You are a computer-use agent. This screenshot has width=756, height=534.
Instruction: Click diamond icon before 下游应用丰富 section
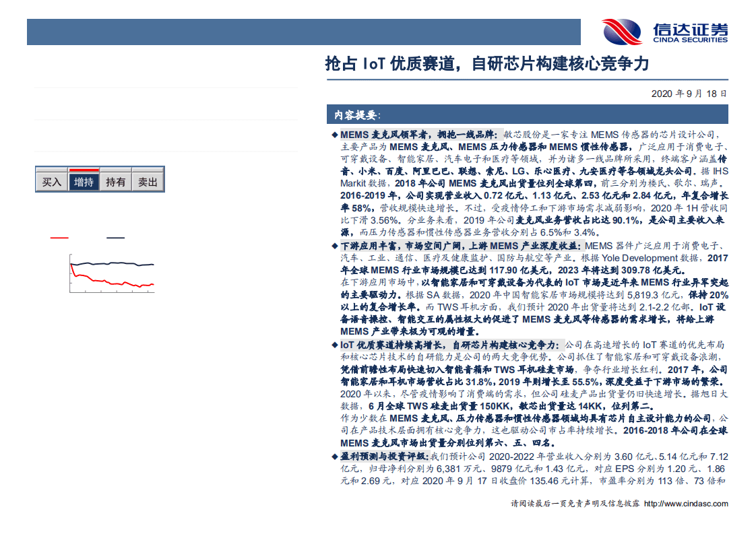(x=334, y=246)
